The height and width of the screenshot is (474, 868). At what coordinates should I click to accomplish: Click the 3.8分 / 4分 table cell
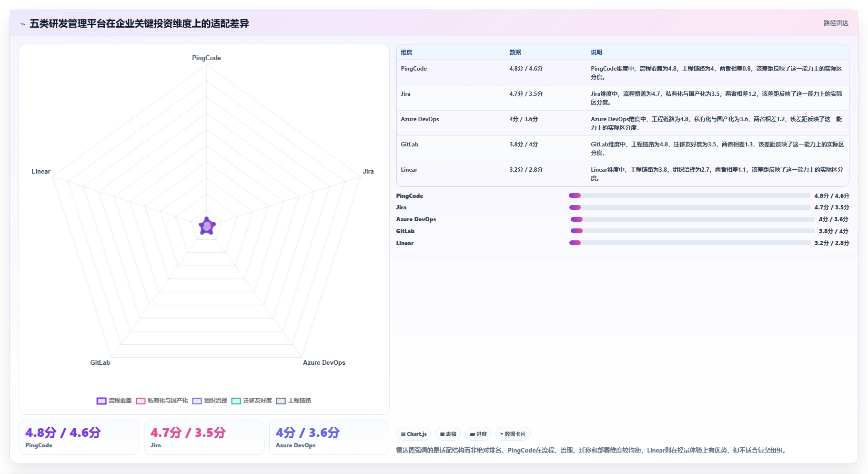524,144
